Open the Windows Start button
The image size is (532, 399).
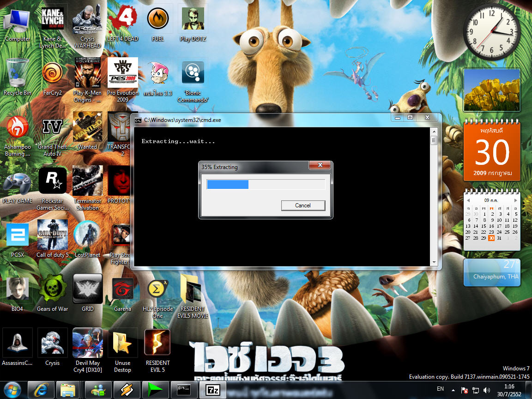tap(12, 390)
